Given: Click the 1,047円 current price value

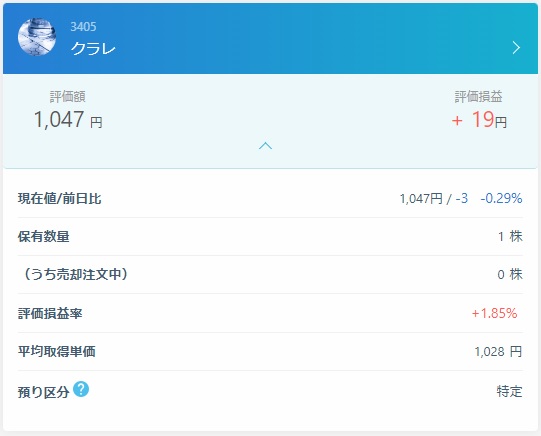Looking at the screenshot, I should [421, 199].
